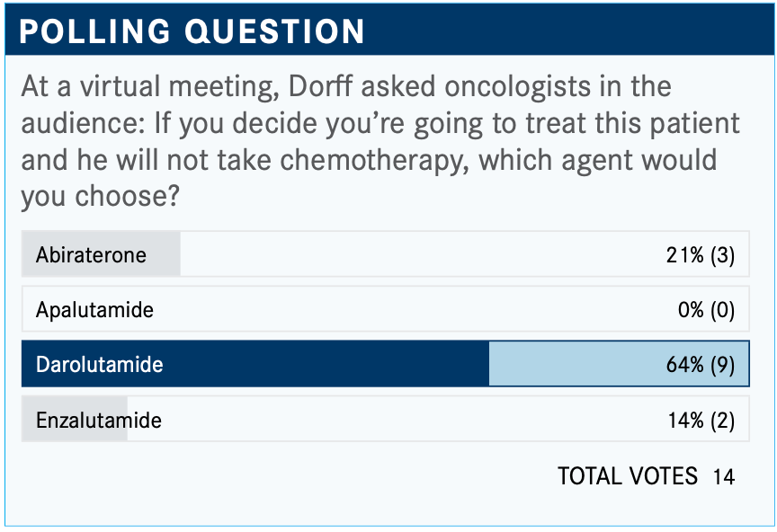
Task: Click the gray filled part of Enzalutamide bar
Action: coord(75,419)
